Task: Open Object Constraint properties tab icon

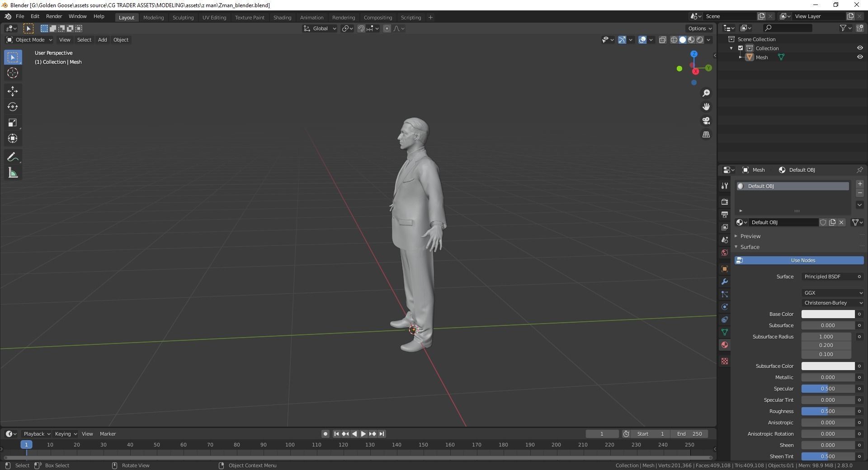Action: [725, 320]
